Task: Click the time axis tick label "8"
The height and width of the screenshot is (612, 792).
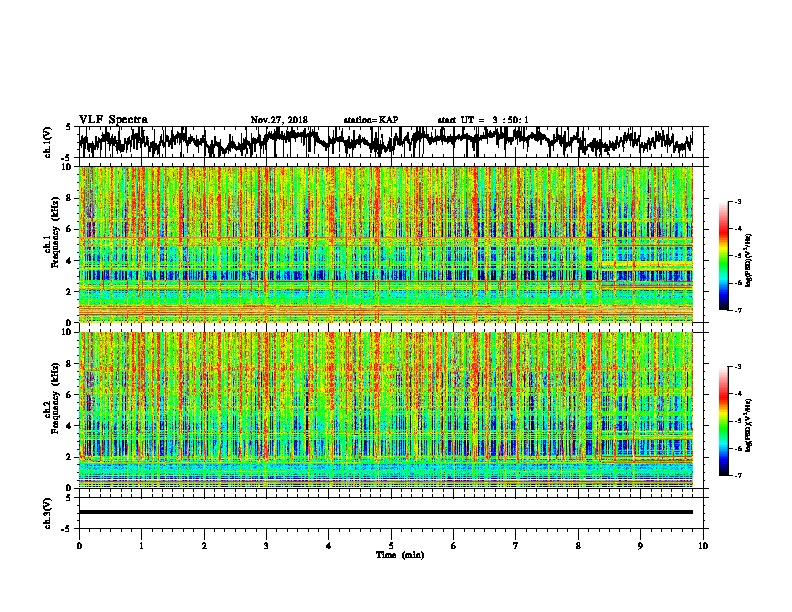Action: pos(578,546)
